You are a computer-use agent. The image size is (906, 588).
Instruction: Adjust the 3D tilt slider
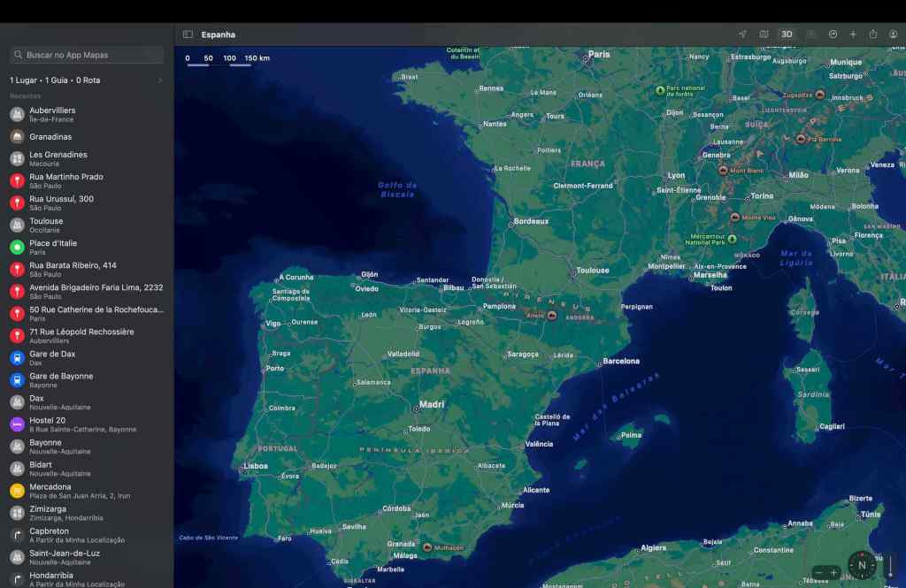(891, 565)
